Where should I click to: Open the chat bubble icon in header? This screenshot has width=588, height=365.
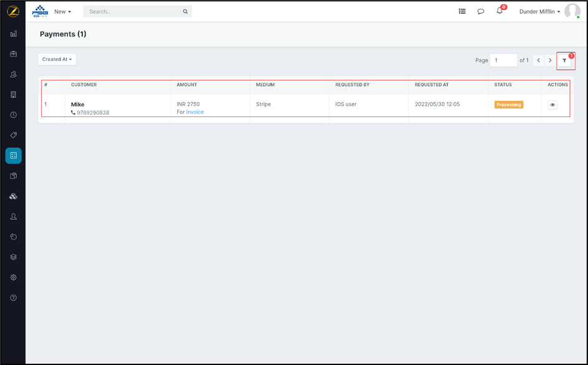481,11
